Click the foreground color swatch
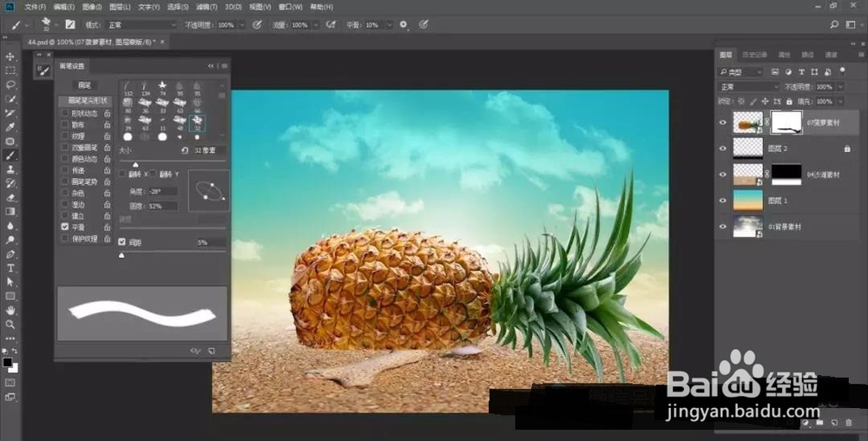The width and height of the screenshot is (868, 441). (x=7, y=362)
